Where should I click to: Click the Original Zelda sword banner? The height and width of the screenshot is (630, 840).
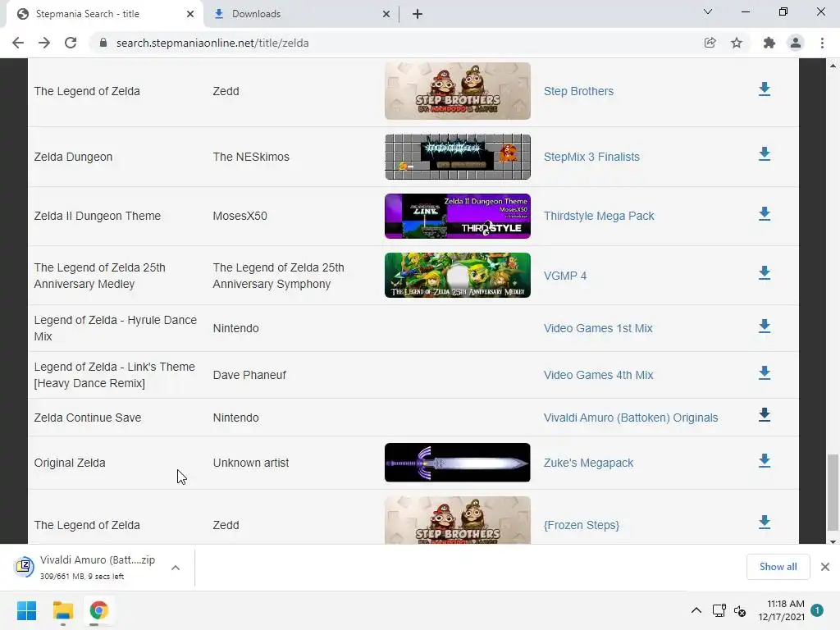coord(458,463)
